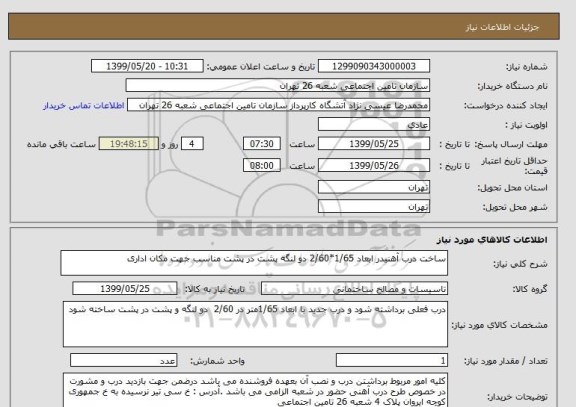The height and width of the screenshot is (407, 576).
Task: Select the priority field عادی
Action: point(374,124)
